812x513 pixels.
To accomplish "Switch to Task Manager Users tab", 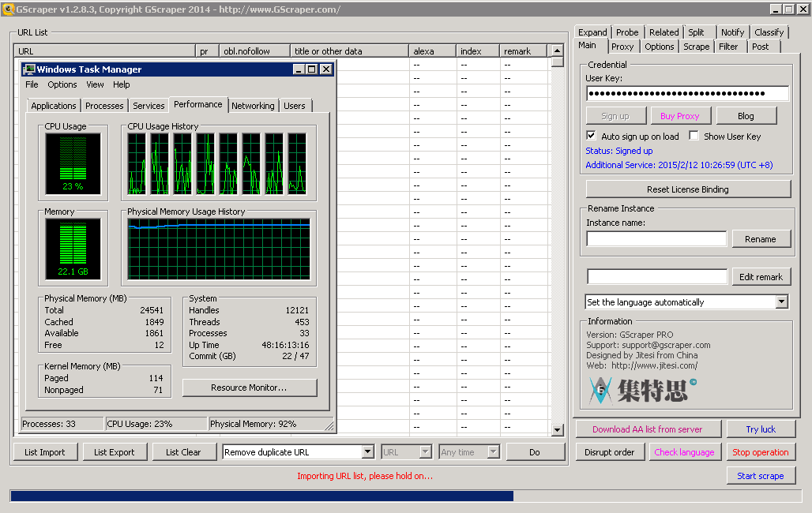I will [294, 106].
